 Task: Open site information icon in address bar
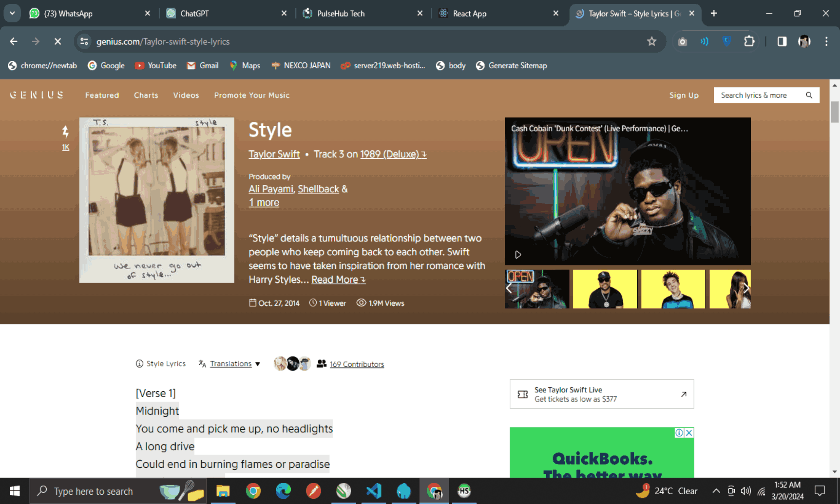84,41
